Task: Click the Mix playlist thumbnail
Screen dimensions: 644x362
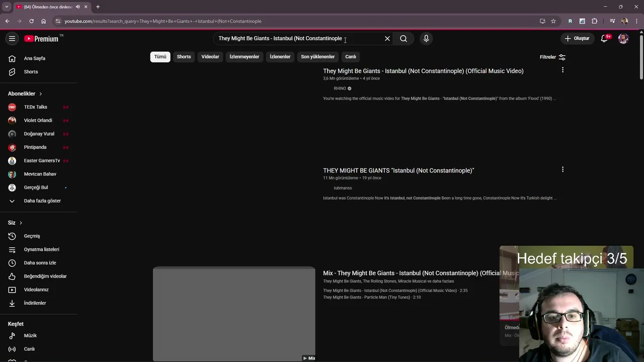Action: (234, 314)
